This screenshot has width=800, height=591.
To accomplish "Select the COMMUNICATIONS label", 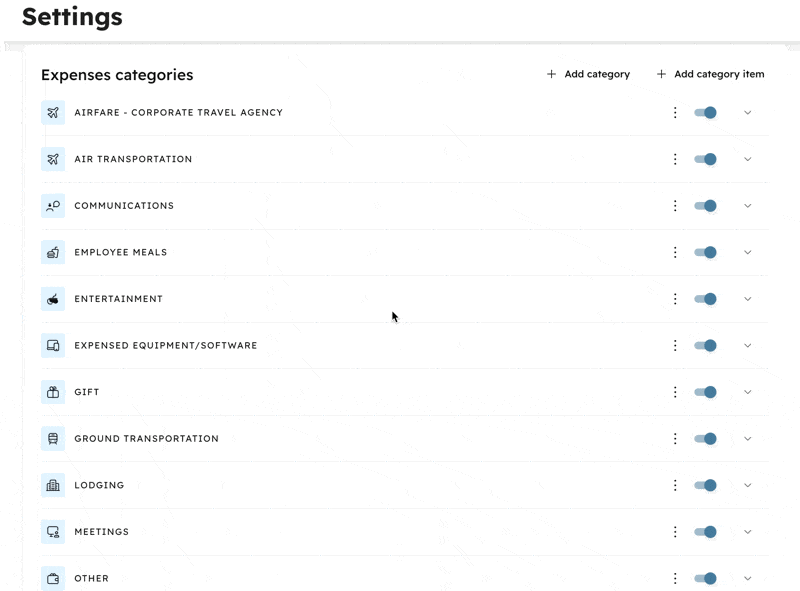I will 124,206.
